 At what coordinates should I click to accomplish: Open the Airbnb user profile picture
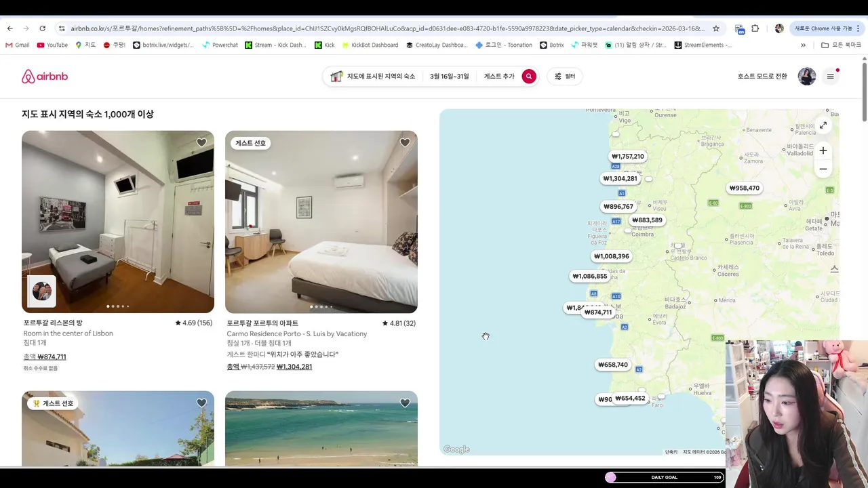pos(807,77)
